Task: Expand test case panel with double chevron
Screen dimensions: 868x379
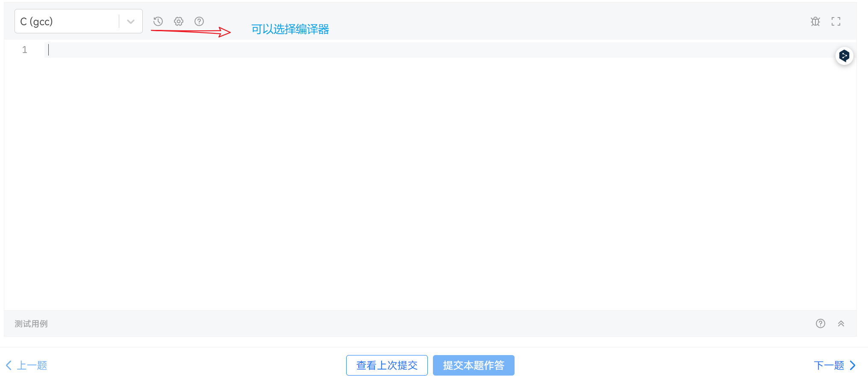Action: coord(841,323)
